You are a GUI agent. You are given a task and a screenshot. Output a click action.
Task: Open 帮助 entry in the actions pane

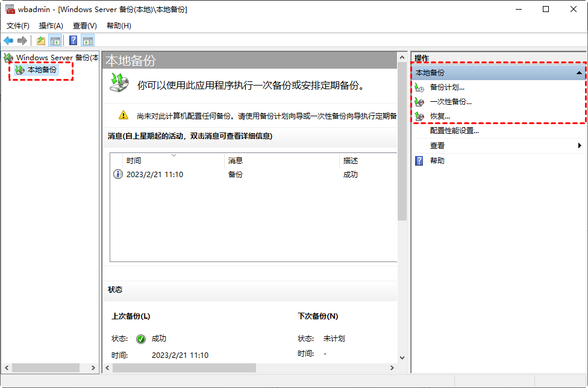[x=437, y=161]
